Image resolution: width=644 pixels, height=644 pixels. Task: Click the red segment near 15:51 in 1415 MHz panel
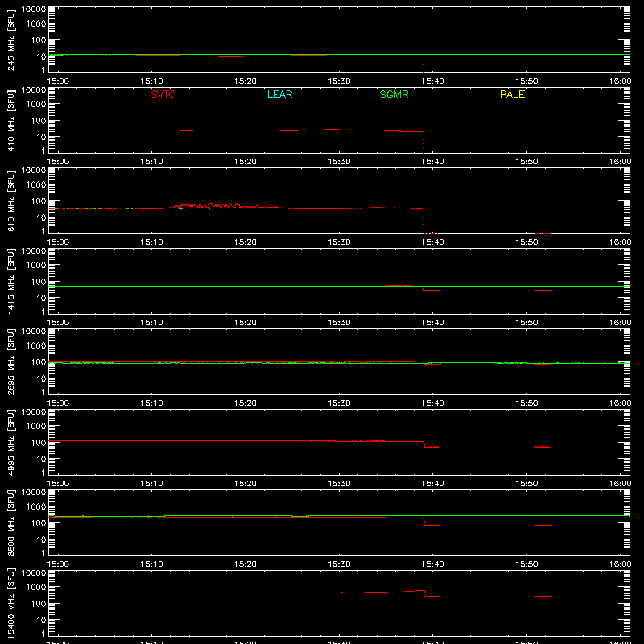pos(542,291)
